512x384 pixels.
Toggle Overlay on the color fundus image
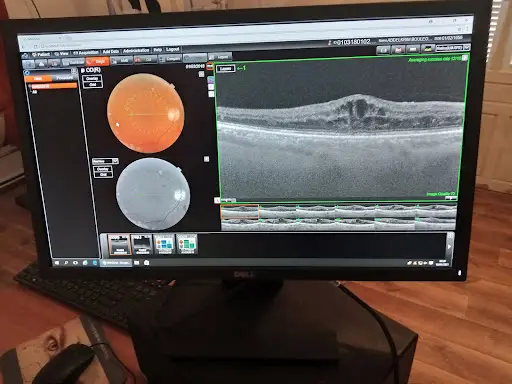pyautogui.click(x=92, y=79)
